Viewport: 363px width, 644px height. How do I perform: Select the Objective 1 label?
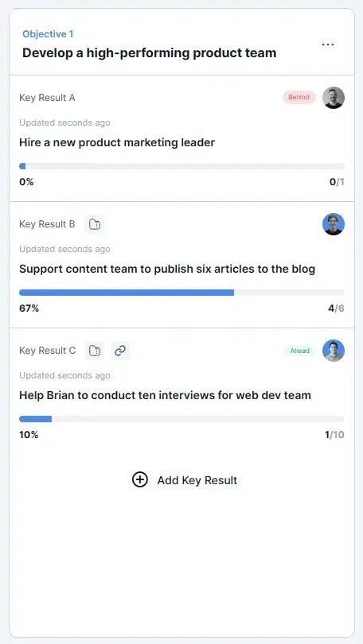pos(48,34)
